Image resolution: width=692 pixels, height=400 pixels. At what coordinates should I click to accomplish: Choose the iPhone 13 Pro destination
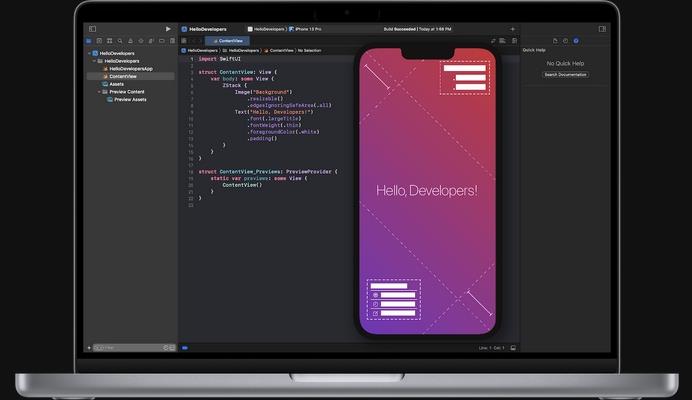point(305,29)
